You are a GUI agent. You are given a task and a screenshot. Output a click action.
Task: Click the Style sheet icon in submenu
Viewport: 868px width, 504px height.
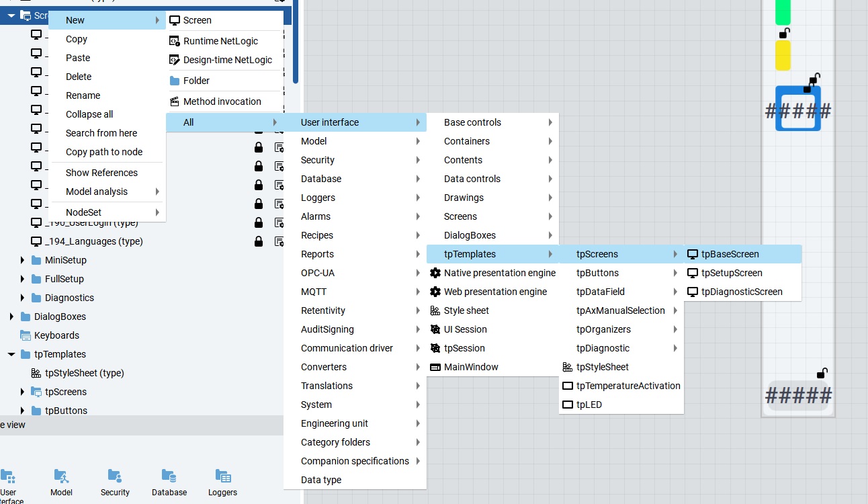[435, 310]
